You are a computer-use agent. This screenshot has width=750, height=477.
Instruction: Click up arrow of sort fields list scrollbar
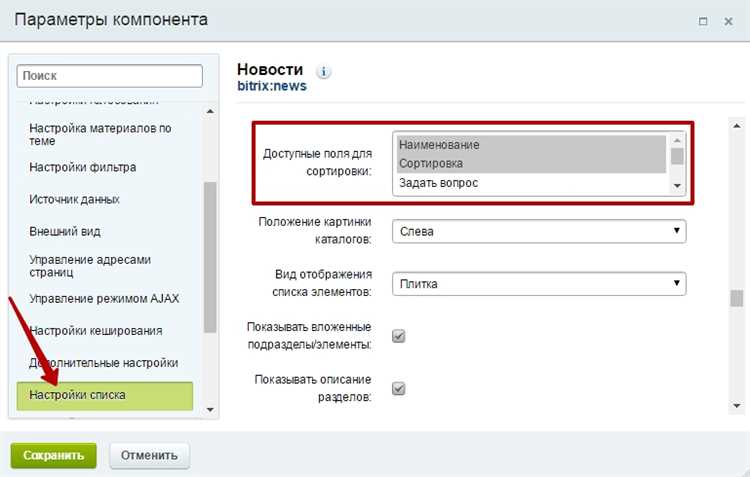pos(677,141)
